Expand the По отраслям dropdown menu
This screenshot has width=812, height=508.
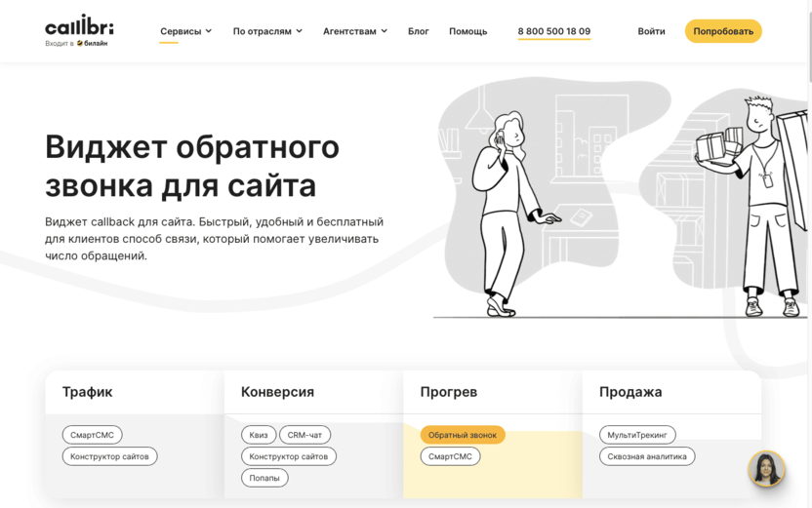point(267,31)
